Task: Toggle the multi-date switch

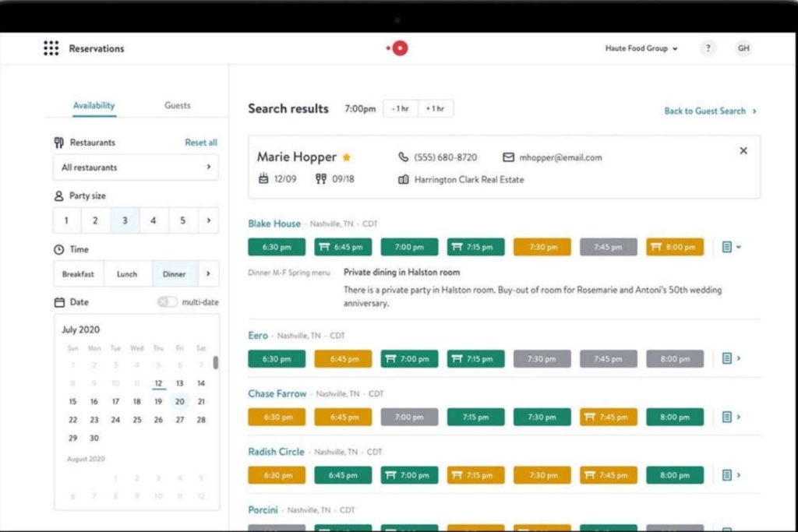Action: pyautogui.click(x=167, y=302)
